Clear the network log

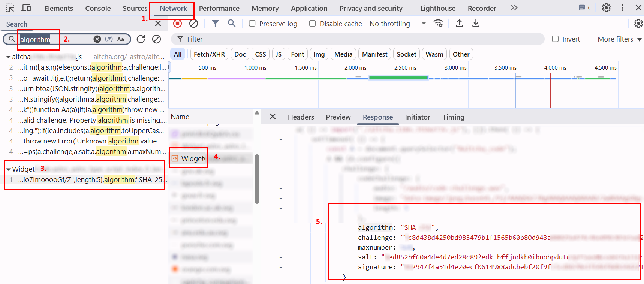click(x=193, y=24)
